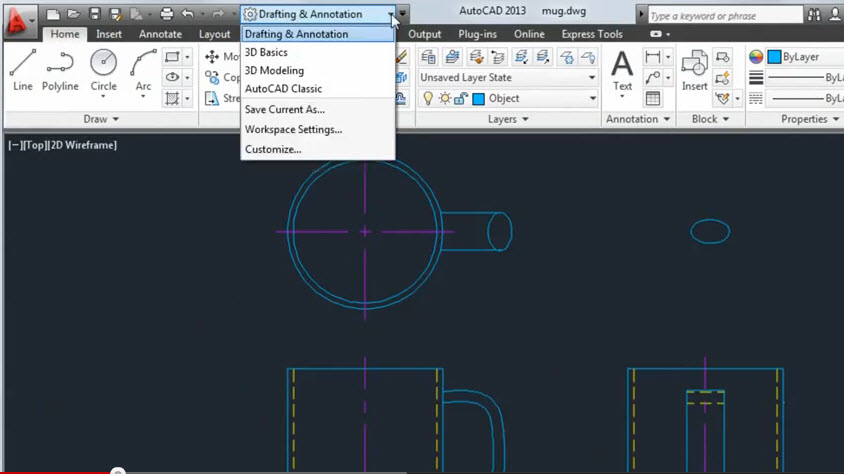Image resolution: width=844 pixels, height=474 pixels.
Task: Switch to the Express Tools tab
Action: pyautogui.click(x=592, y=34)
